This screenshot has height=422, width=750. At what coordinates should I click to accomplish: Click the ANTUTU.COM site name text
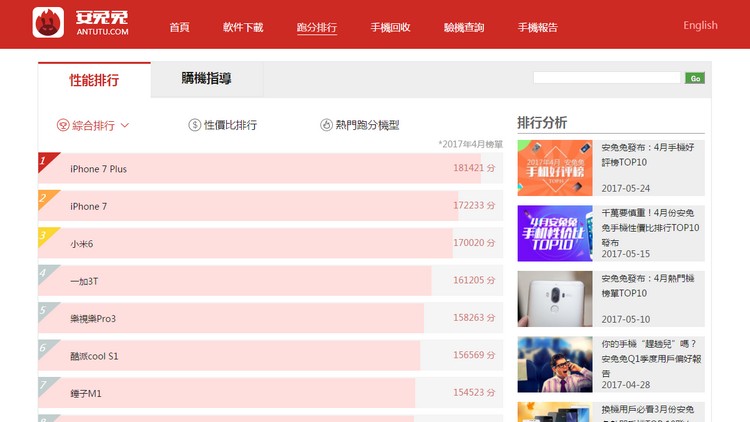click(102, 32)
